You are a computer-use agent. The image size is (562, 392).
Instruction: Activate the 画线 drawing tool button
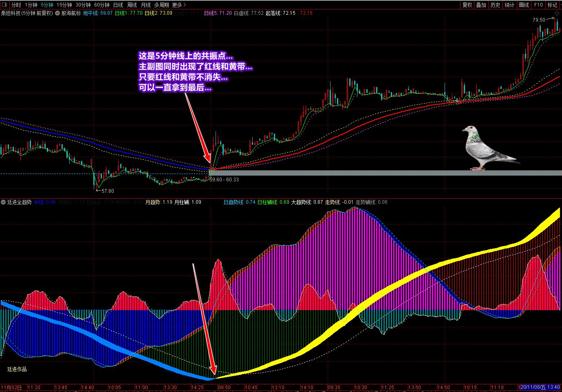coord(524,5)
